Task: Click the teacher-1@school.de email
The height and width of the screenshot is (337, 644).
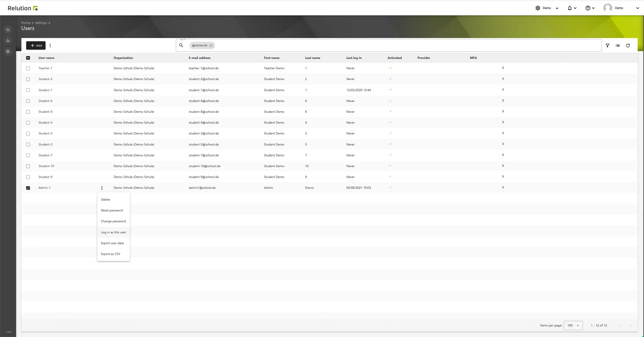Action: 204,68
